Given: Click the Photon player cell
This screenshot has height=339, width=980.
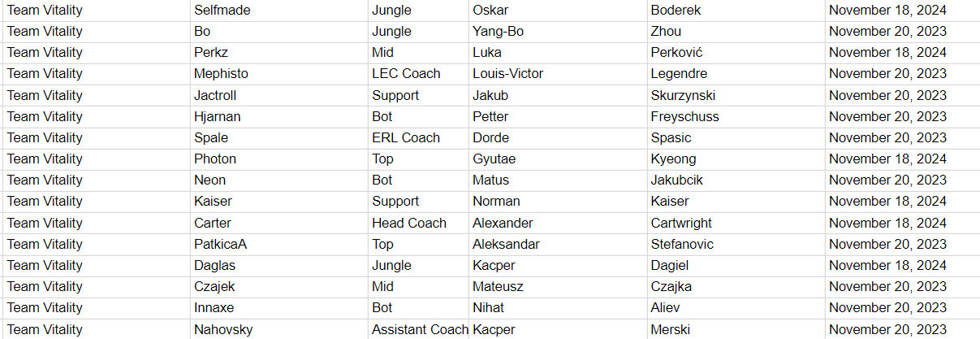Looking at the screenshot, I should point(278,159).
